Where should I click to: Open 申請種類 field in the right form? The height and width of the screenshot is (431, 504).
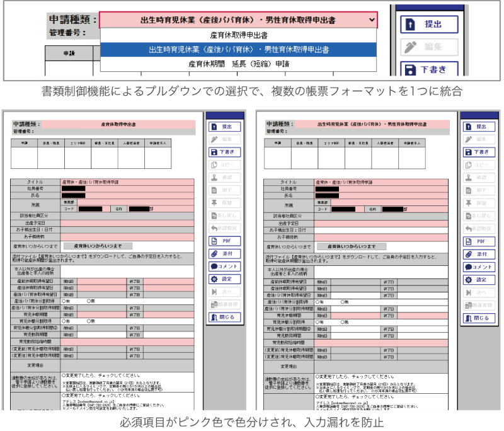pos(372,124)
